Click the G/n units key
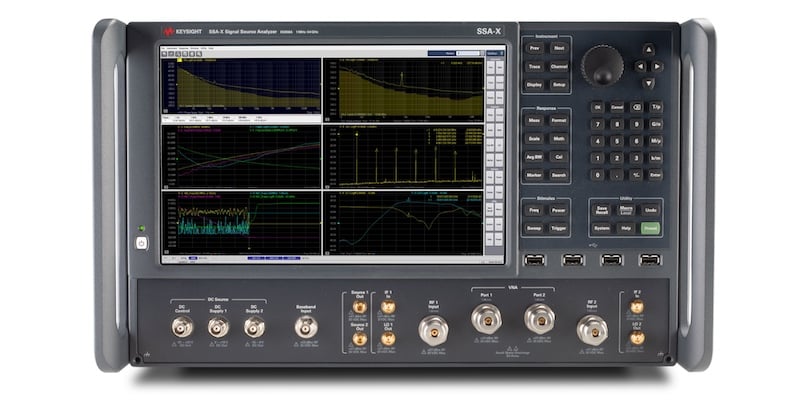Screen dimensions: 800x400 (x=656, y=124)
